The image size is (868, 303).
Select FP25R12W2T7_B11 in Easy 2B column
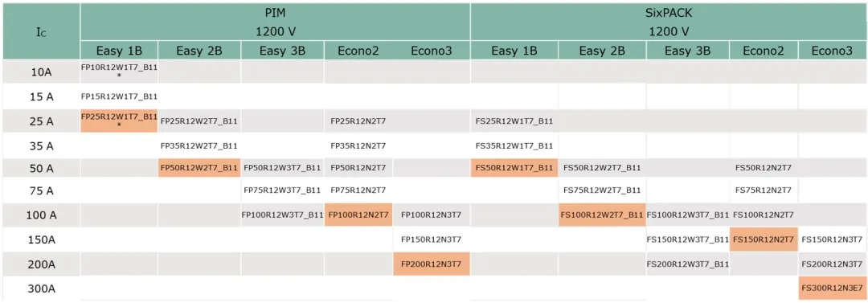coord(199,121)
